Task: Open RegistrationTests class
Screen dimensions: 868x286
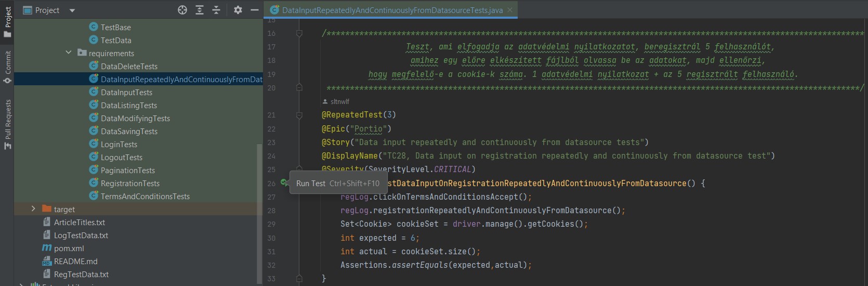Action: click(130, 183)
